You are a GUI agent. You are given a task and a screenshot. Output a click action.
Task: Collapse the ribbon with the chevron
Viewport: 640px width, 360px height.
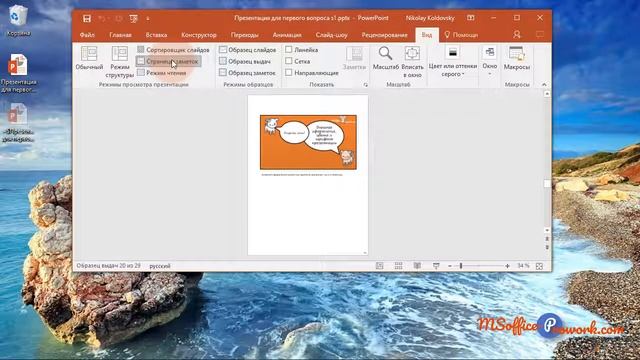click(544, 84)
